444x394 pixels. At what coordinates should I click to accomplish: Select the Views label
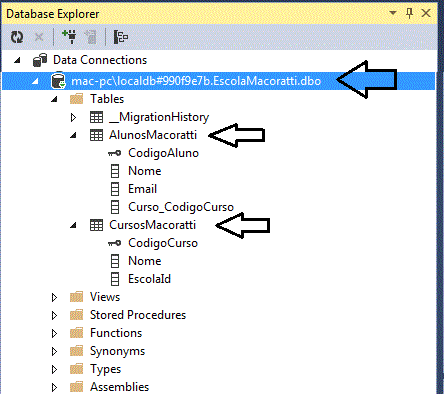(x=105, y=297)
